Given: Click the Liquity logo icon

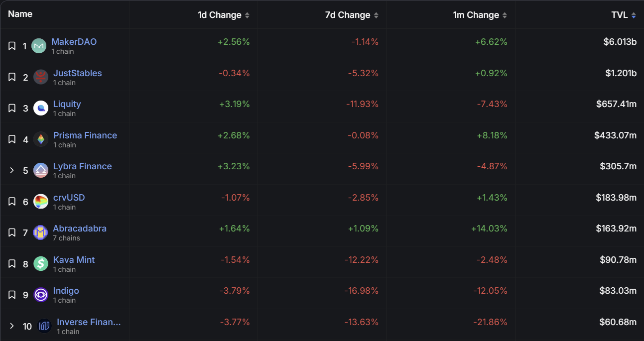Looking at the screenshot, I should click(x=41, y=108).
